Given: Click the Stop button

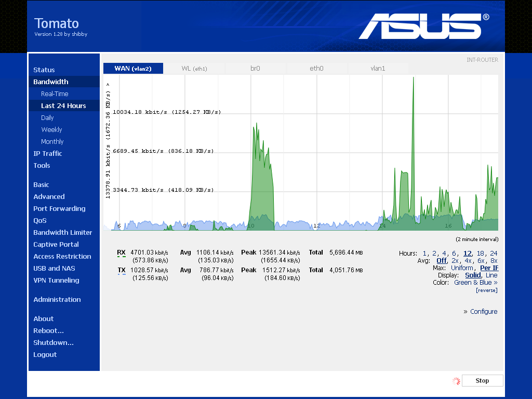Looking at the screenshot, I should click(482, 381).
